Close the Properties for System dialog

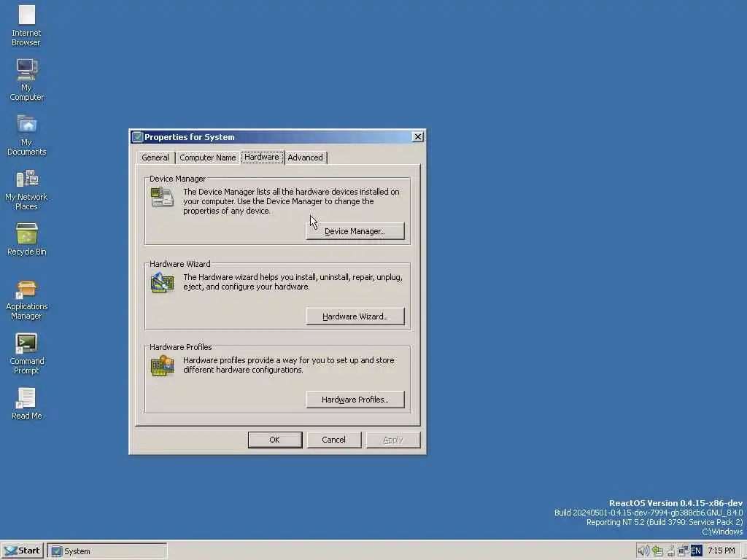point(418,136)
